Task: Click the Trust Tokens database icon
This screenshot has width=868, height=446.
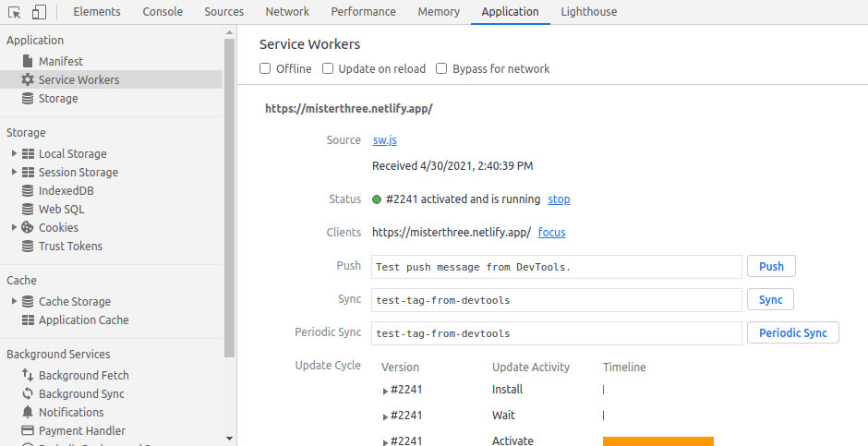Action: (28, 247)
